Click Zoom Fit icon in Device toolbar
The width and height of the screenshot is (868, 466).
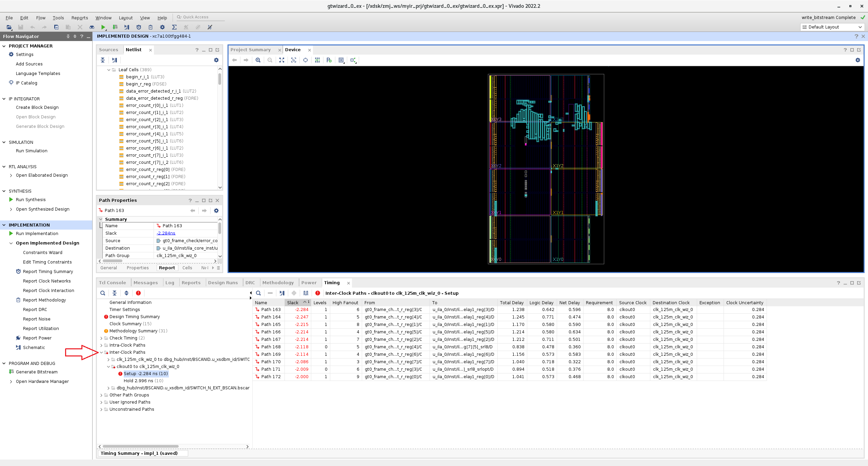[282, 60]
